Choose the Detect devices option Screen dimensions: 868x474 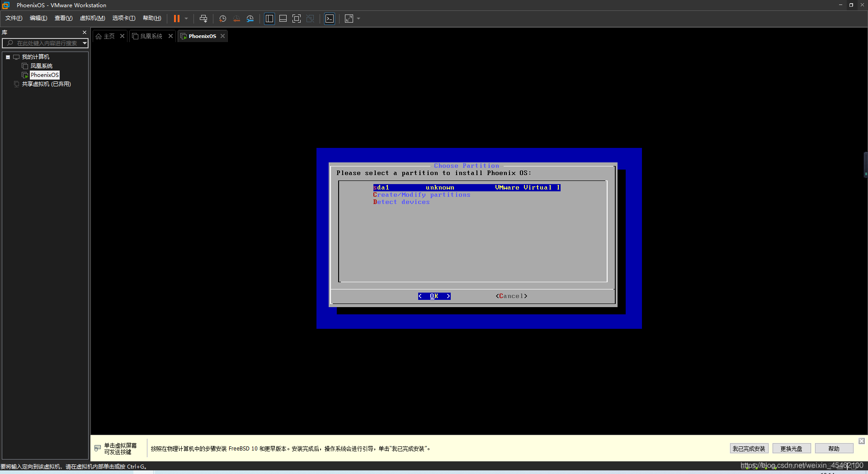click(x=401, y=202)
